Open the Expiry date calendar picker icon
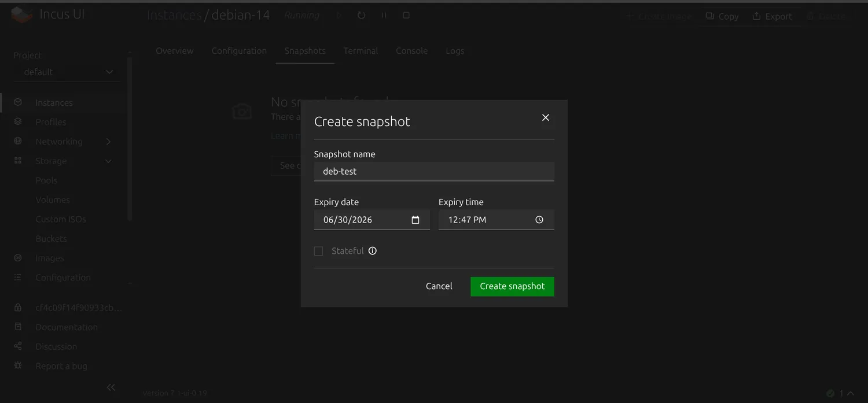Viewport: 868px width, 403px height. [415, 220]
